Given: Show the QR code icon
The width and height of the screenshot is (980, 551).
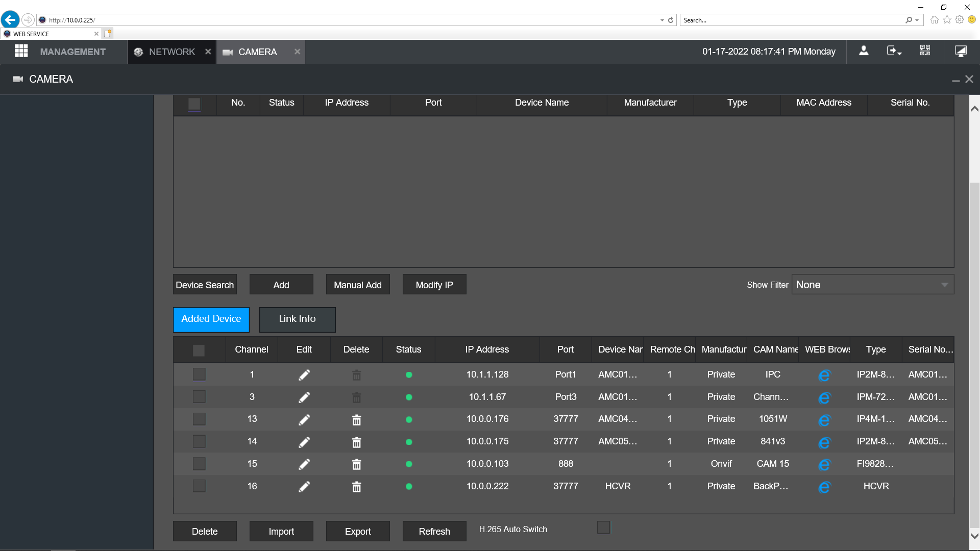Looking at the screenshot, I should pyautogui.click(x=925, y=51).
